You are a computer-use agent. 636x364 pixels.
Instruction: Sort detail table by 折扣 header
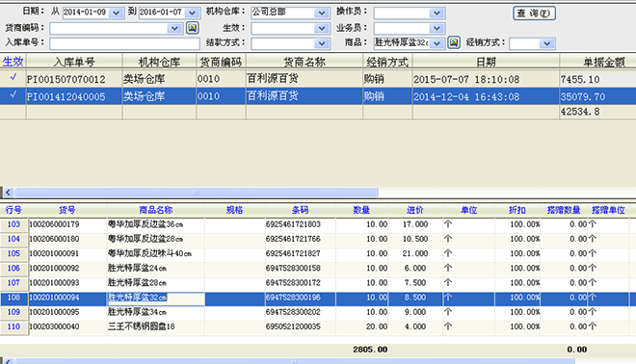517,210
